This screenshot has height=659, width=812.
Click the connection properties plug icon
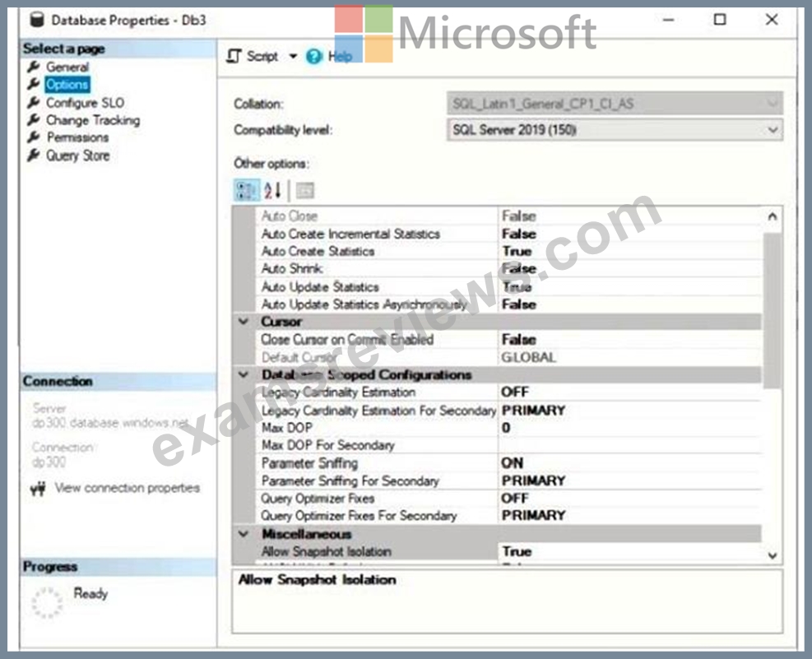(x=38, y=488)
